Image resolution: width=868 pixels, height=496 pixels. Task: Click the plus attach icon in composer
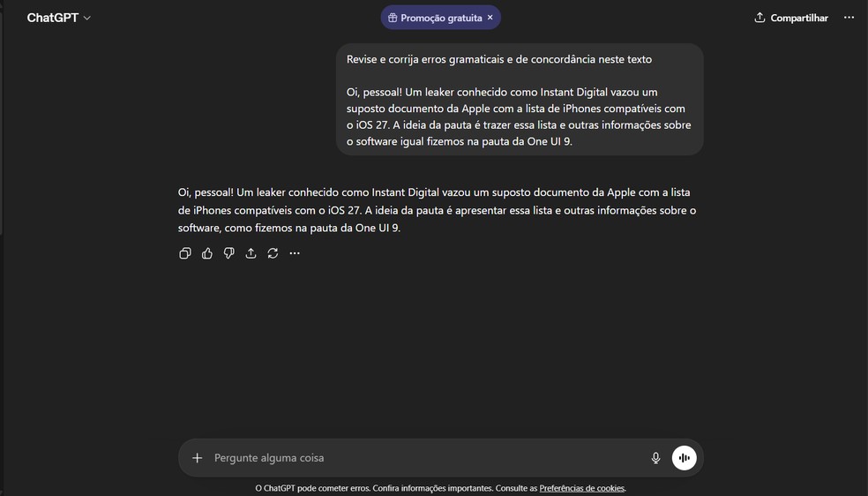[197, 458]
